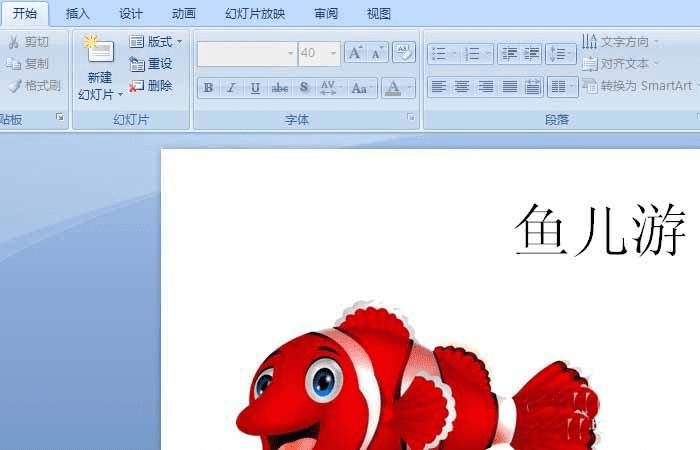Screen dimensions: 700x450
Task: Click the 格式刷 format painter
Action: pos(34,86)
